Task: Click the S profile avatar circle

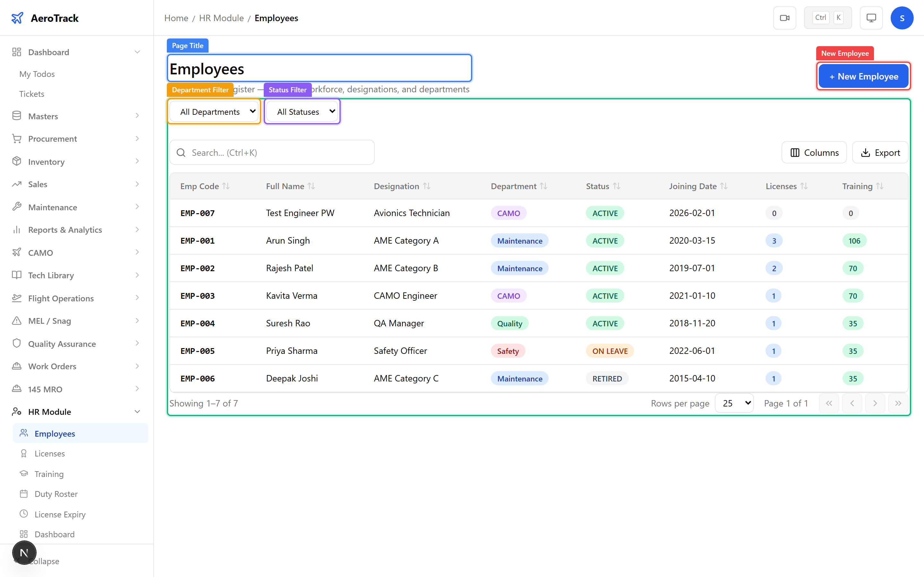Action: [902, 18]
